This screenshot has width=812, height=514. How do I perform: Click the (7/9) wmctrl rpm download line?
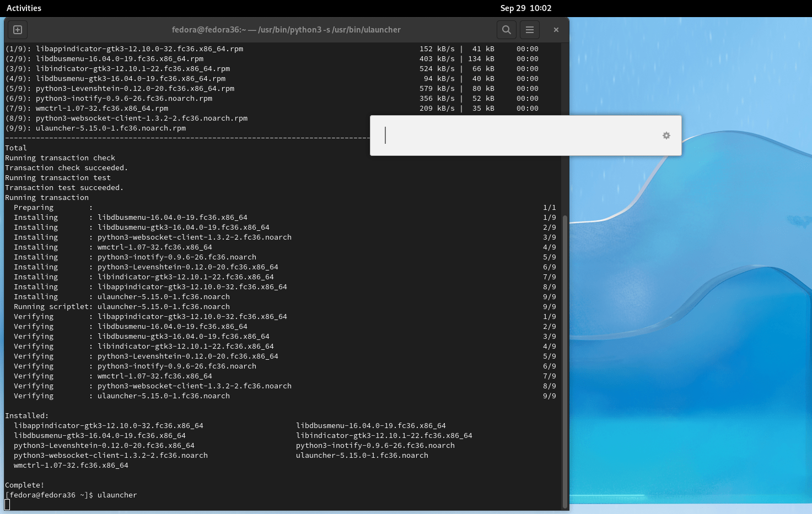coord(272,109)
